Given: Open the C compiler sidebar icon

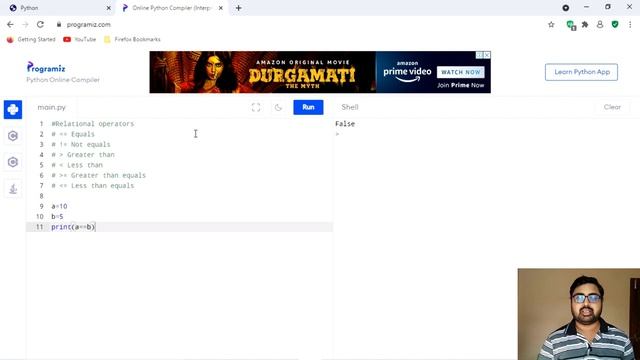Looking at the screenshot, I should (x=13, y=136).
